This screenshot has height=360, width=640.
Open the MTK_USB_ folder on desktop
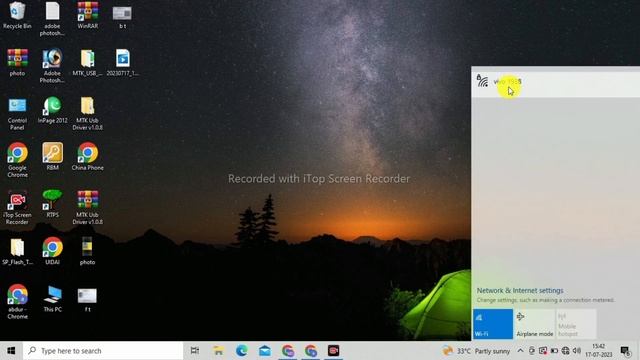pyautogui.click(x=87, y=62)
